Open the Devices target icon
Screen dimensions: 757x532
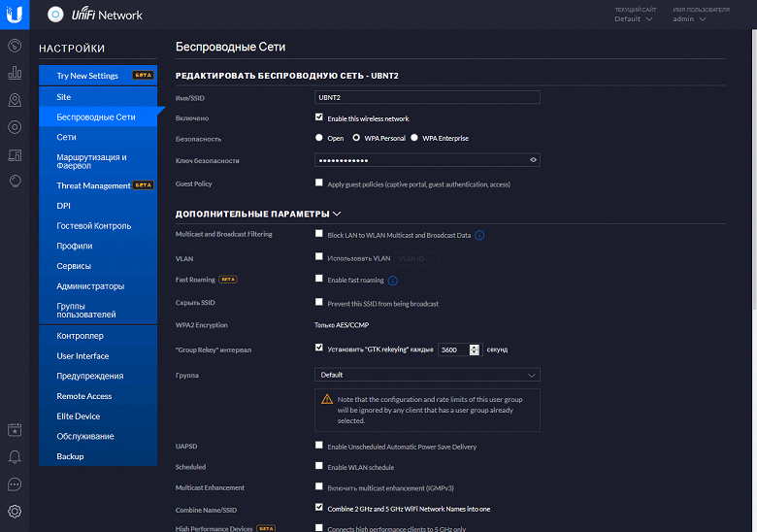pos(15,127)
